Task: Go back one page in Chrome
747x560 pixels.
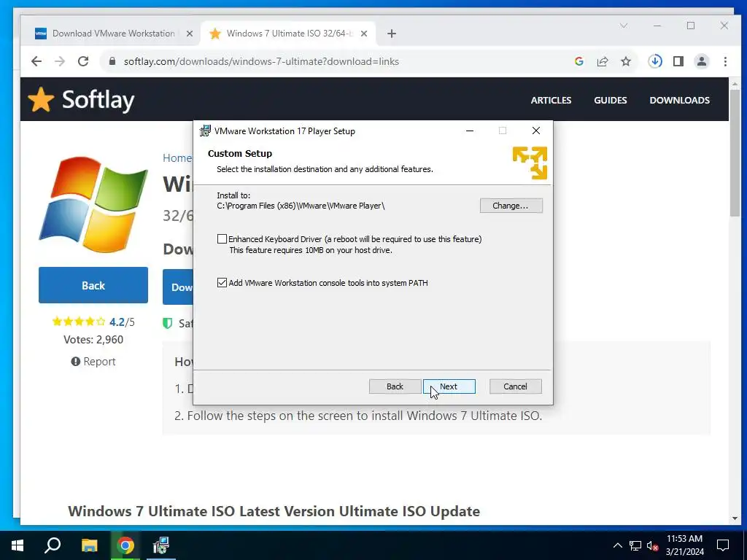Action: pyautogui.click(x=36, y=61)
